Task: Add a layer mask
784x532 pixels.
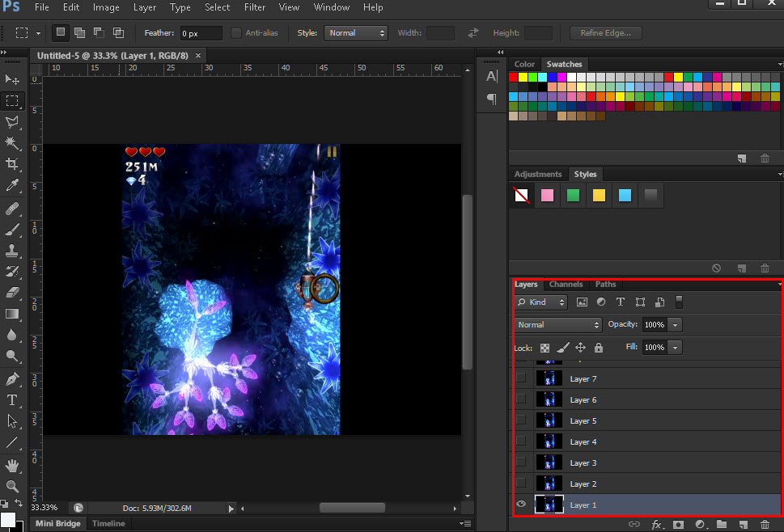Action: click(679, 524)
